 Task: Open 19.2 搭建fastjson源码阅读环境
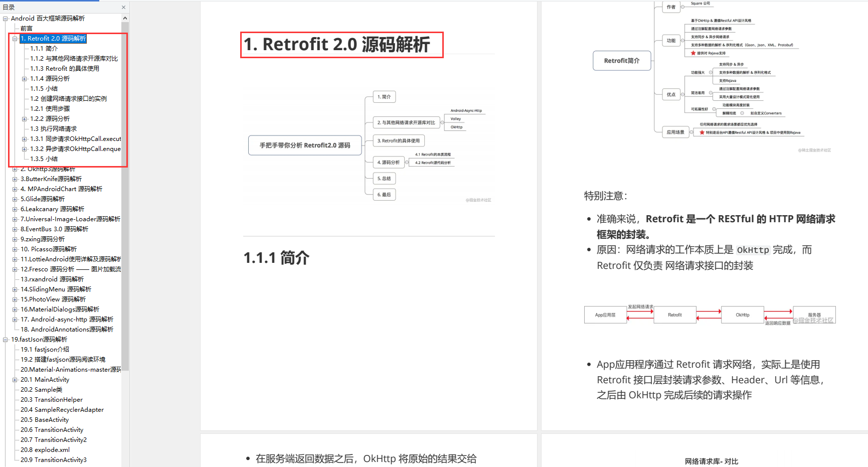pyautogui.click(x=63, y=360)
